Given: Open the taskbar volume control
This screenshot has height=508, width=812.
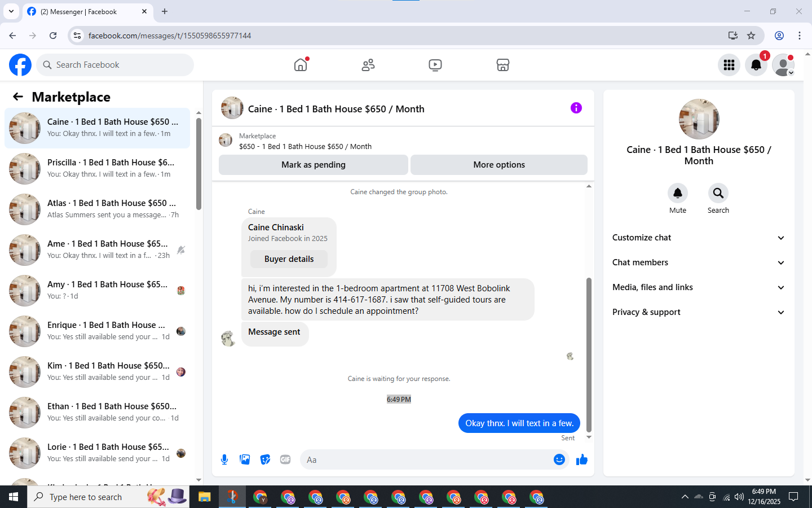Looking at the screenshot, I should tap(739, 497).
